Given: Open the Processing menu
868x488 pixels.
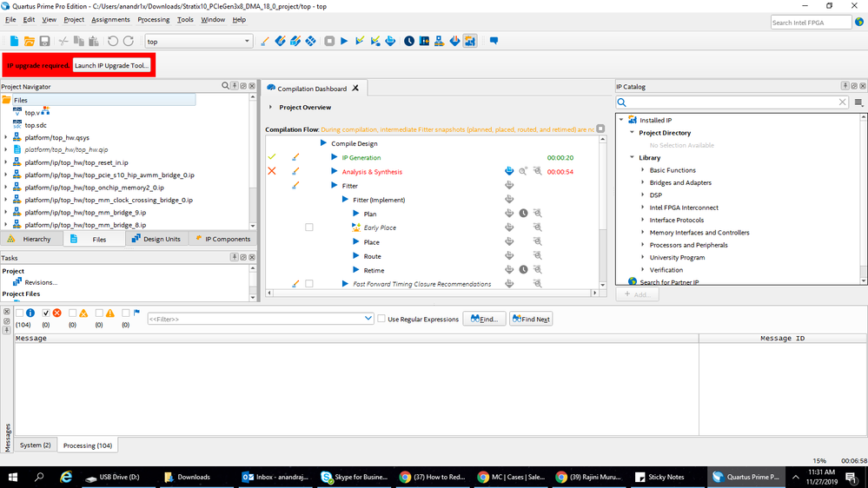Looking at the screenshot, I should [153, 19].
